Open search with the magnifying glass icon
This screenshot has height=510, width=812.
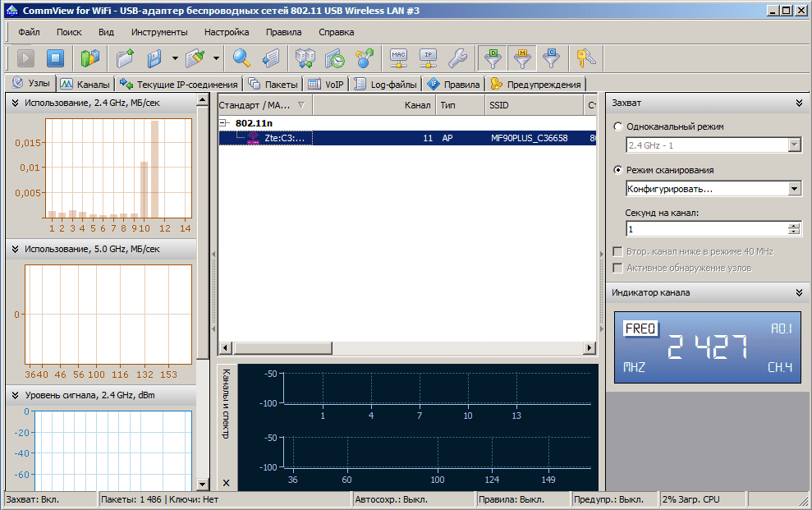241,58
